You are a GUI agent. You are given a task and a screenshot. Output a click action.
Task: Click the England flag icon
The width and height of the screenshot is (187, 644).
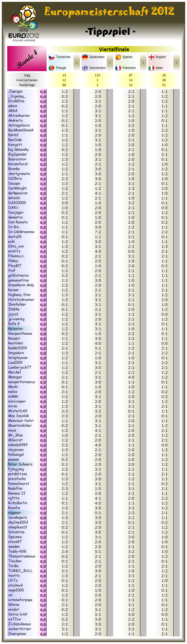[x=151, y=57]
